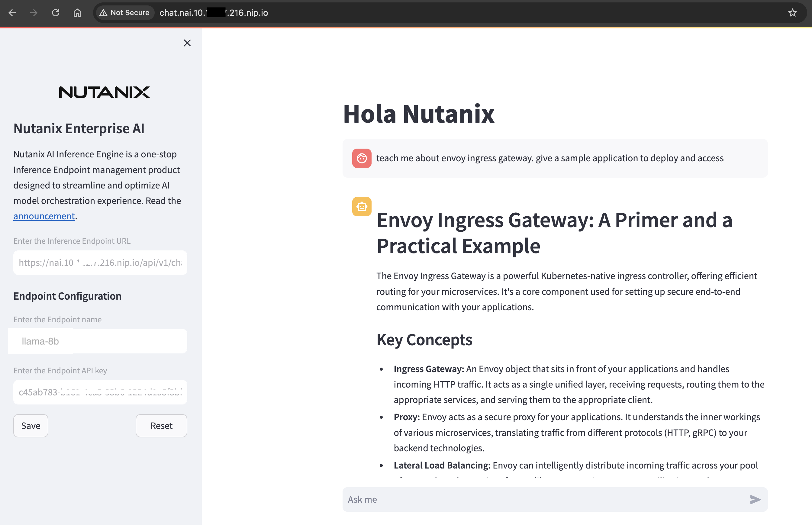Reload the page
812x525 pixels.
(x=56, y=13)
